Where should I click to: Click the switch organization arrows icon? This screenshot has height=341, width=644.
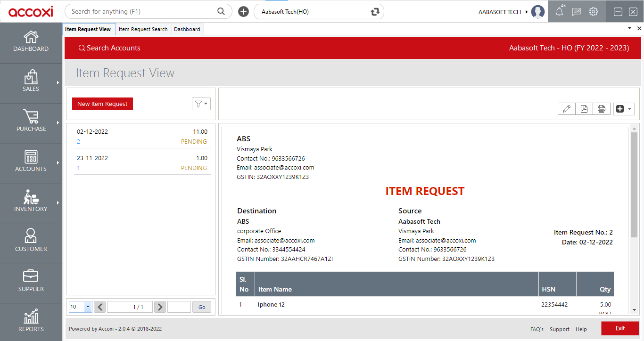tap(375, 12)
